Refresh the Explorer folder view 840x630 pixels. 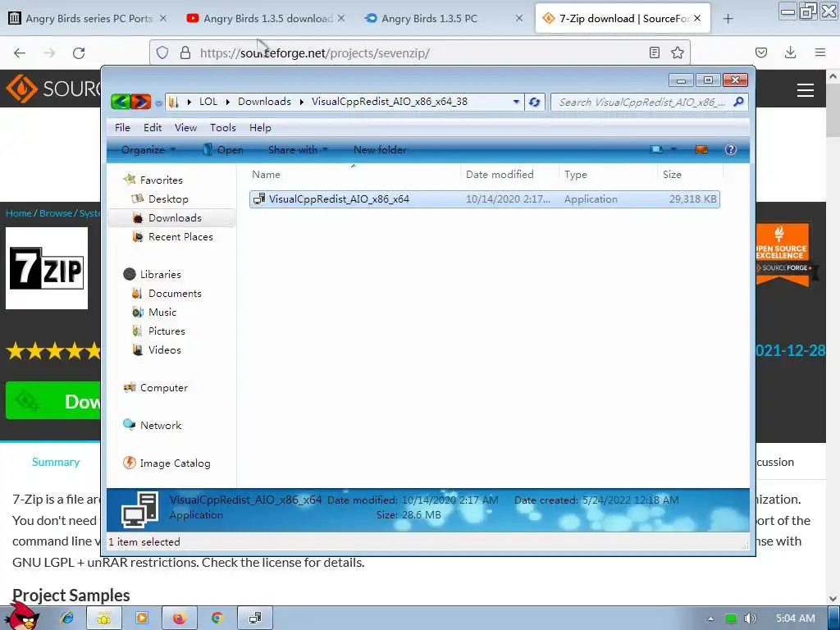coord(534,102)
